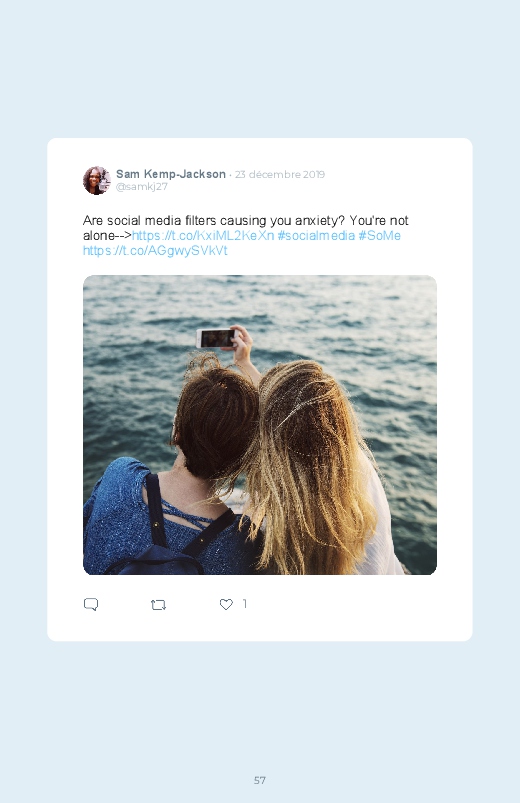Click the page number 57
Image resolution: width=520 pixels, height=803 pixels.
(x=260, y=780)
